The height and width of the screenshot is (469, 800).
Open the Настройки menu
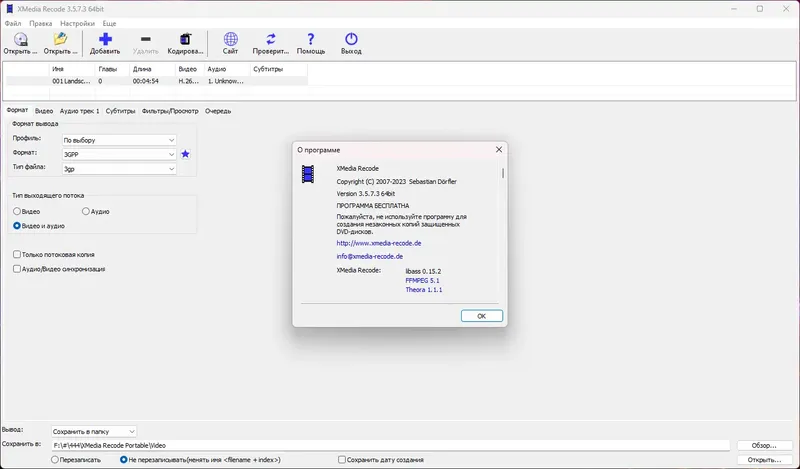point(77,23)
